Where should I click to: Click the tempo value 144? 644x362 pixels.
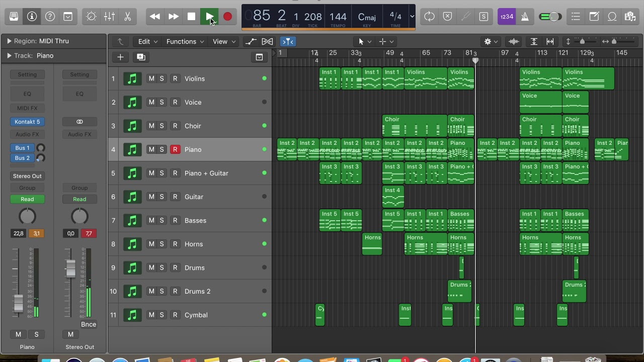point(338,17)
